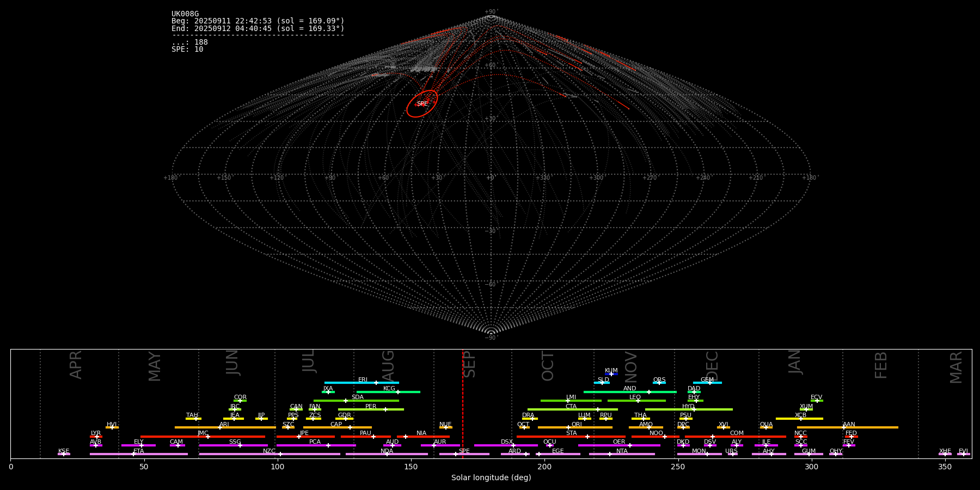The height and width of the screenshot is (490, 980).
Task: Click the SEP month label
Action: (x=469, y=364)
